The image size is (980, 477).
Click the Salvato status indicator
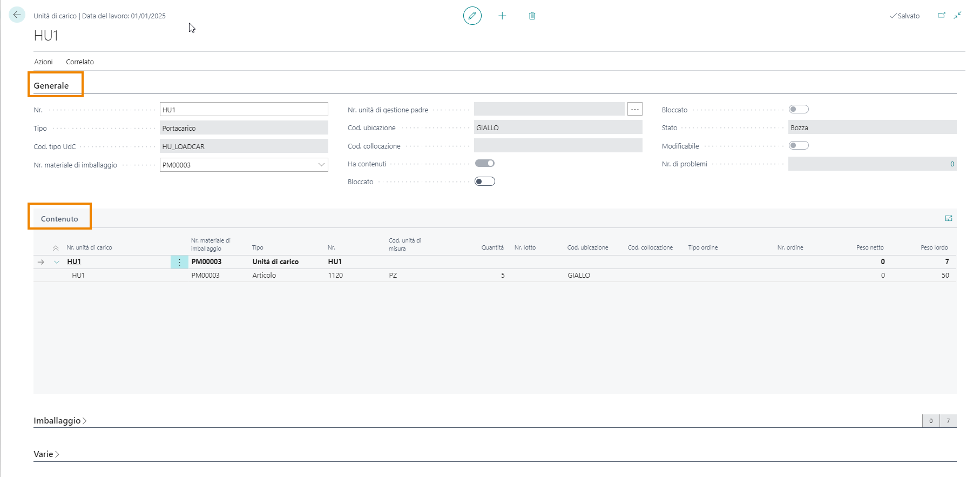pyautogui.click(x=904, y=16)
